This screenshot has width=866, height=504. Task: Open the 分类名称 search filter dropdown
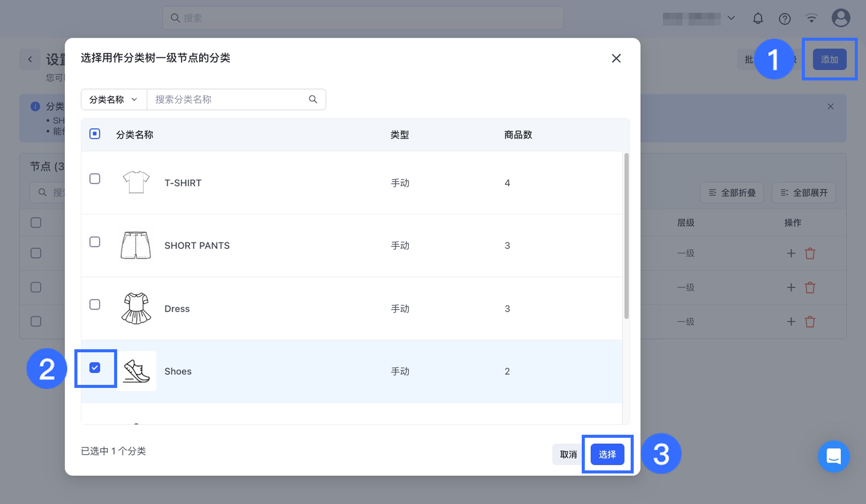pos(114,99)
